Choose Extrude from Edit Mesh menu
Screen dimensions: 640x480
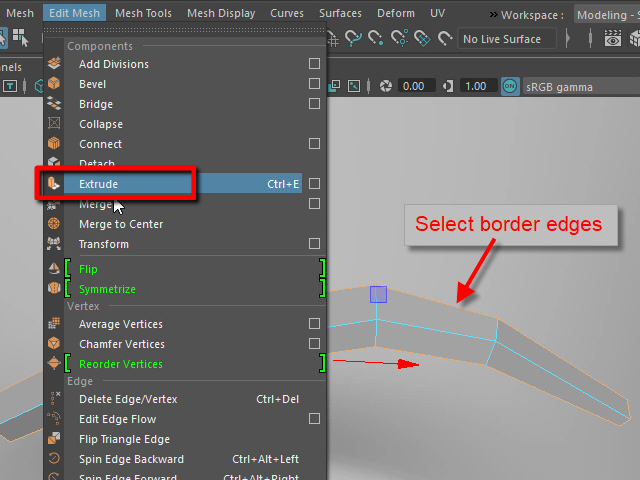[x=98, y=184]
